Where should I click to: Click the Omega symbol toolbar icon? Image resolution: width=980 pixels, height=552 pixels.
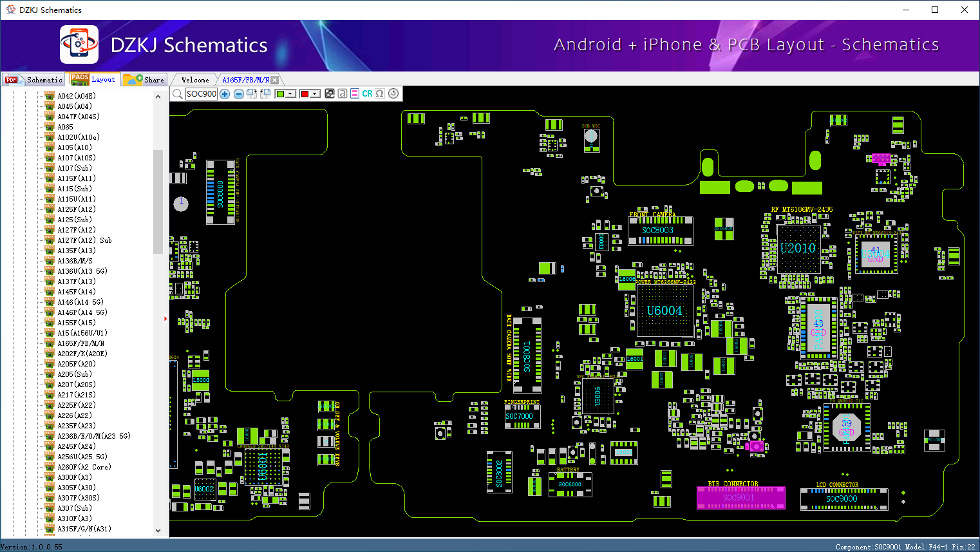pos(380,94)
